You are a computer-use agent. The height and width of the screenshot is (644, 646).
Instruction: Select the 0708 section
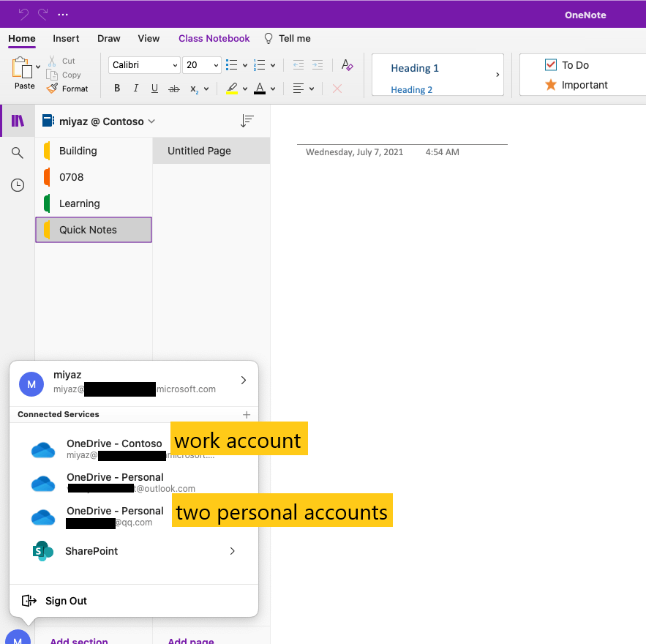coord(94,177)
